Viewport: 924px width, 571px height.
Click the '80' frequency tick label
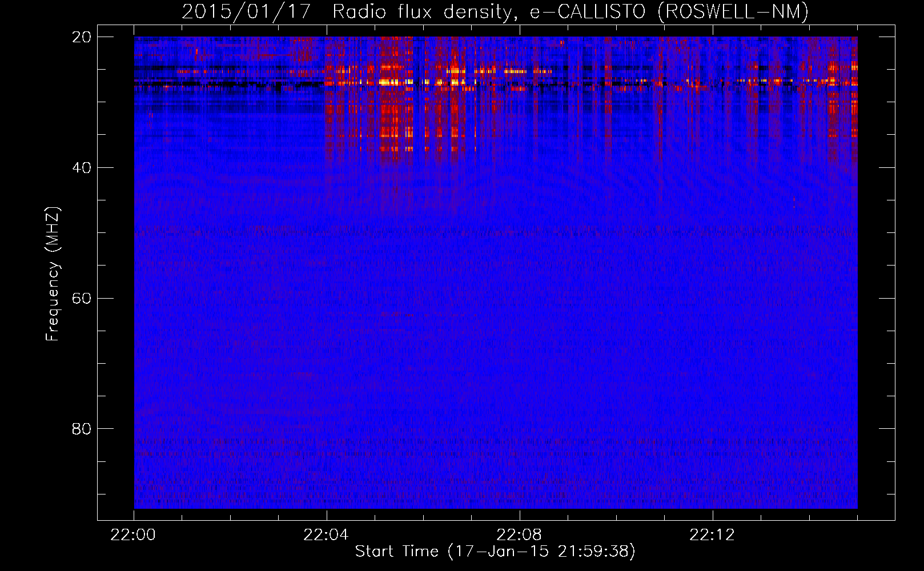82,429
